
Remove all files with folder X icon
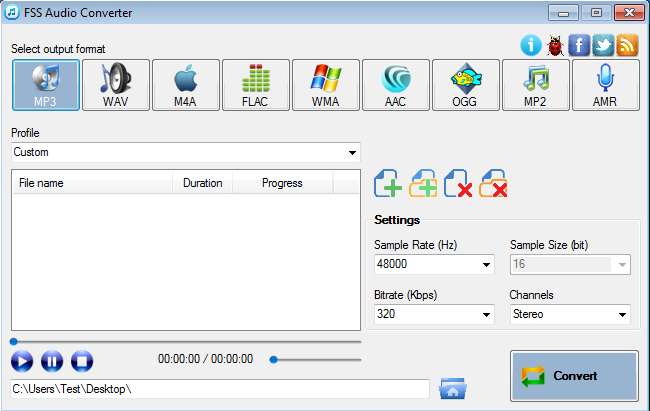[x=493, y=183]
